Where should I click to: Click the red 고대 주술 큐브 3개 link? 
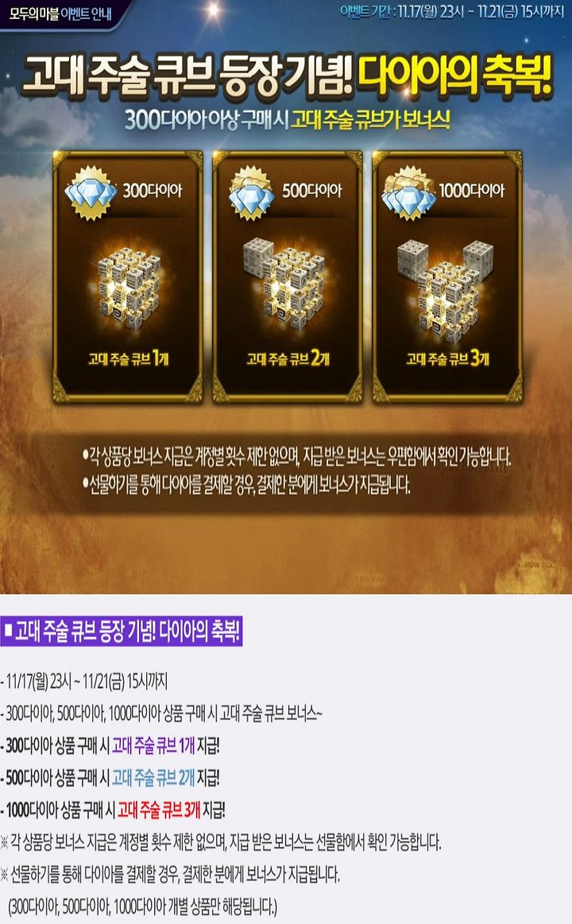tap(159, 810)
